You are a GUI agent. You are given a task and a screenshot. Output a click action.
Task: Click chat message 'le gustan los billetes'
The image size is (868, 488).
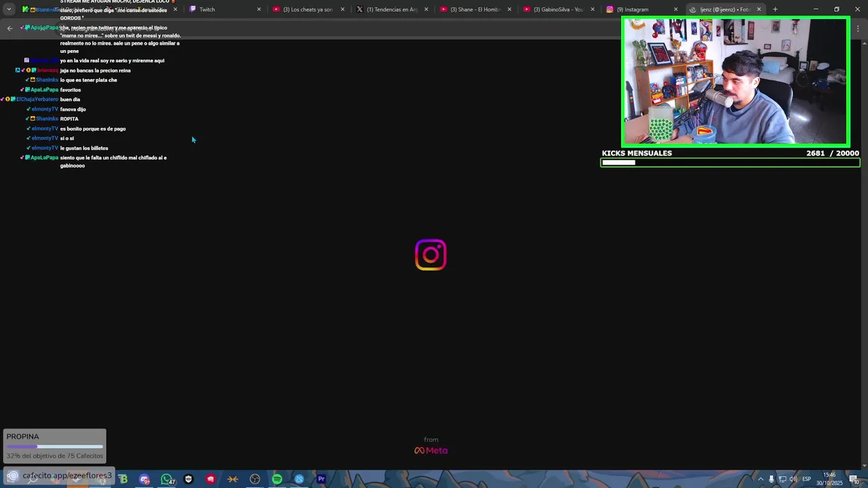84,148
